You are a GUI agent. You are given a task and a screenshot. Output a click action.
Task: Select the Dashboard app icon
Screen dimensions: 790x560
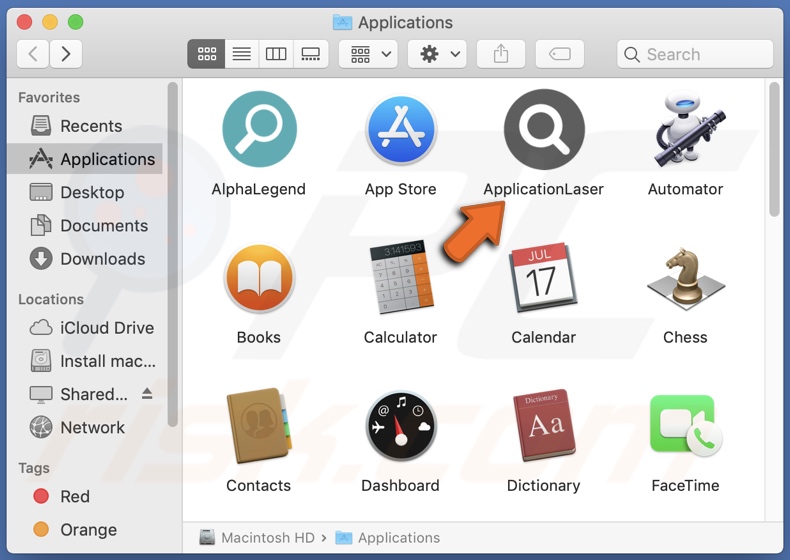[x=401, y=426]
